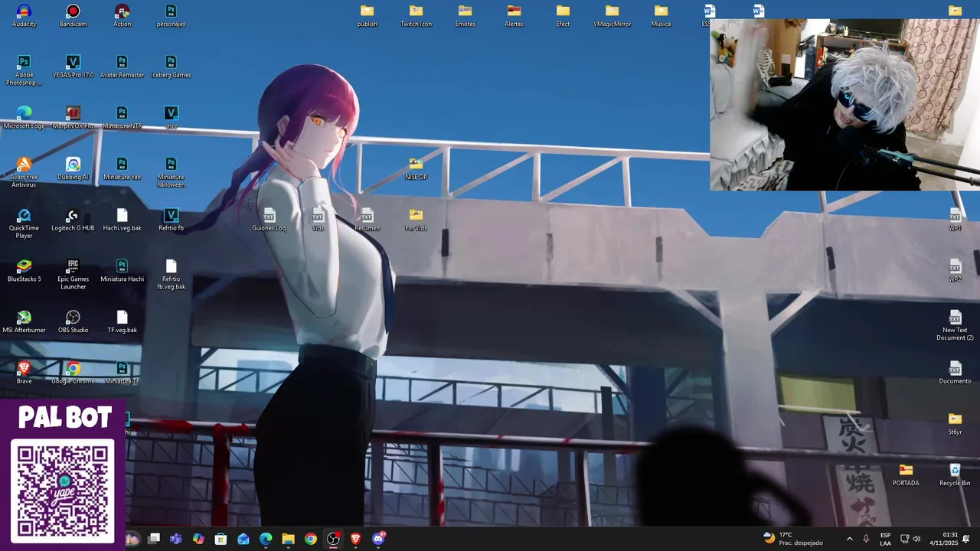Screen dimensions: 980x551
Task: Select the Refrito fb.veg.bak file
Action: pyautogui.click(x=171, y=274)
